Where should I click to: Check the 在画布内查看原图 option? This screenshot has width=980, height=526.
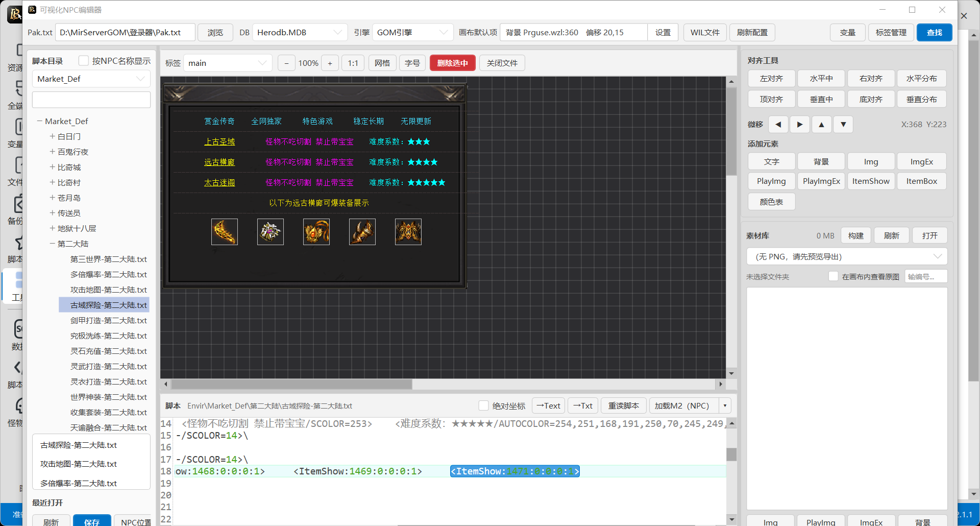coord(833,276)
